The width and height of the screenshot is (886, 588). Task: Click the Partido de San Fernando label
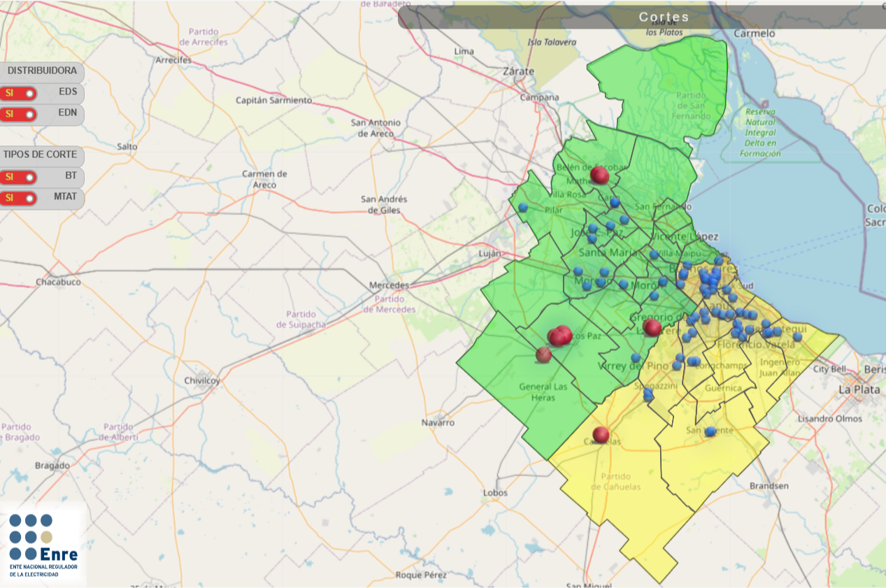(x=692, y=106)
